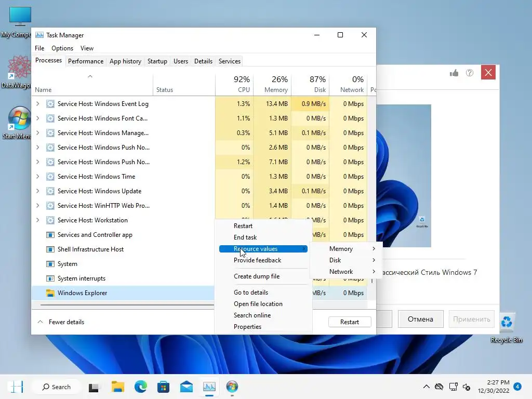Image resolution: width=532 pixels, height=399 pixels.
Task: Expand Service Host: Workstation
Action: click(x=37, y=220)
